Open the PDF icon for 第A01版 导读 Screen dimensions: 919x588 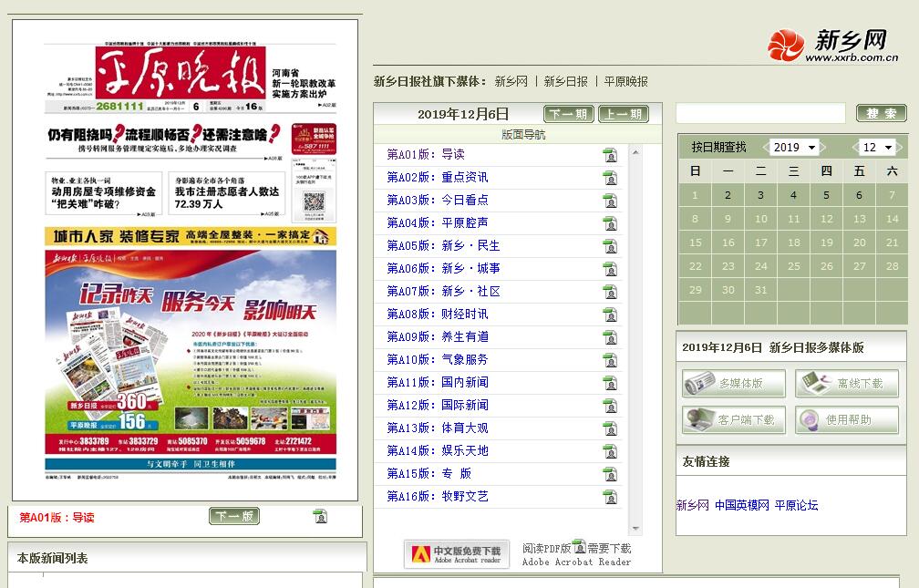click(x=610, y=155)
